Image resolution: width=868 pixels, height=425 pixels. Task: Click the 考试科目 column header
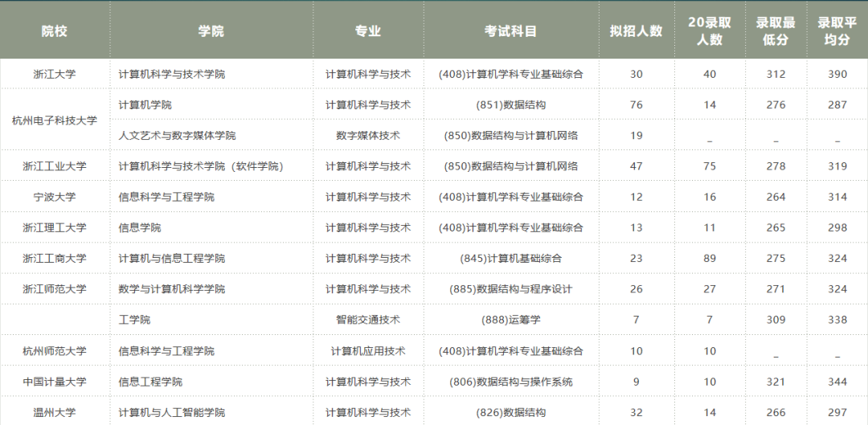pos(511,31)
